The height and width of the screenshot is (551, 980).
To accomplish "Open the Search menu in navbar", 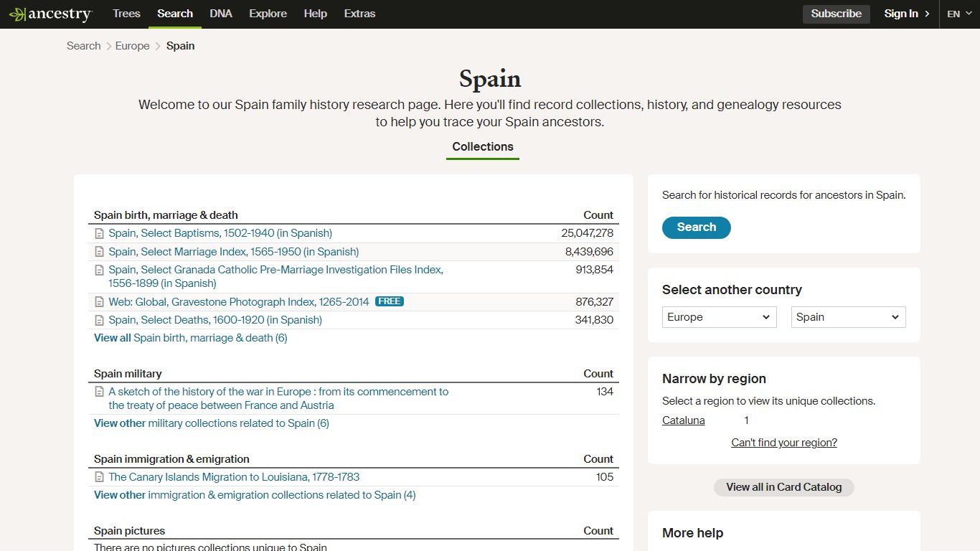I will click(175, 14).
